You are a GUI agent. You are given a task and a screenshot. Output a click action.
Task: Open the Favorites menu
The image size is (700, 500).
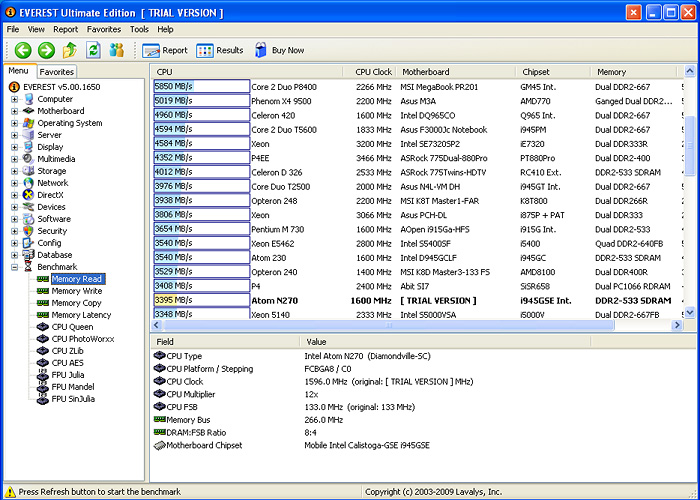pyautogui.click(x=104, y=29)
